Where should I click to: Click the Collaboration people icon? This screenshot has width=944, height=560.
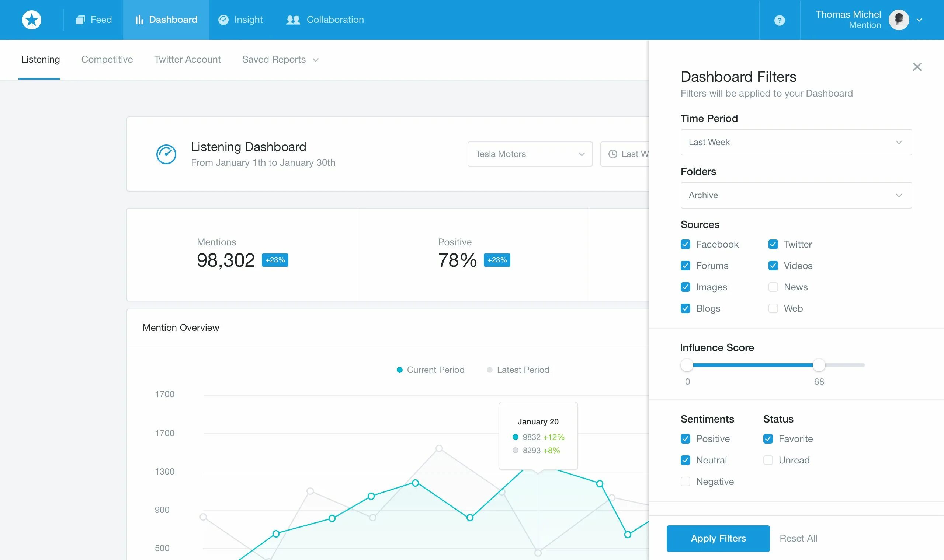pos(293,20)
